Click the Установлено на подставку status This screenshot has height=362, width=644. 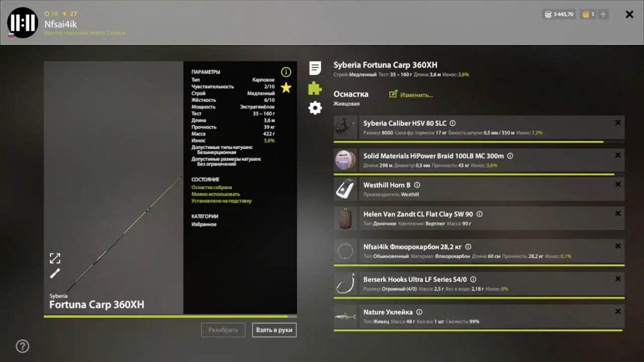tap(221, 201)
